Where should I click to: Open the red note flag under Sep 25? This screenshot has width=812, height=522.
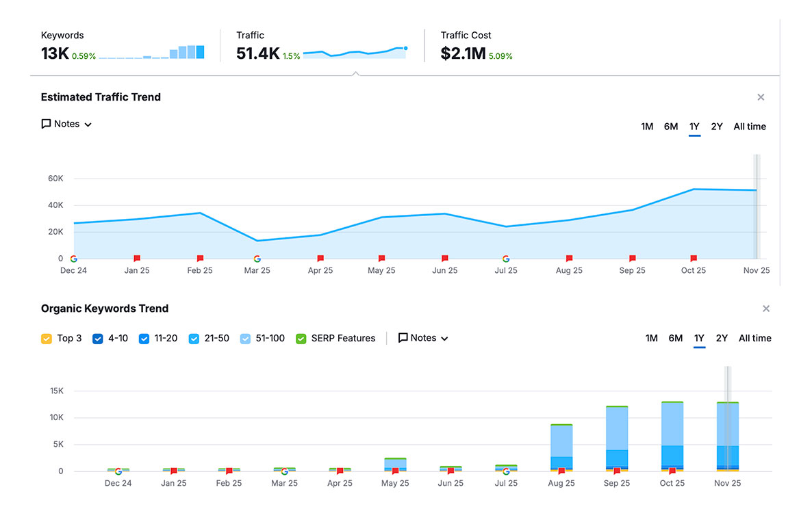click(631, 259)
